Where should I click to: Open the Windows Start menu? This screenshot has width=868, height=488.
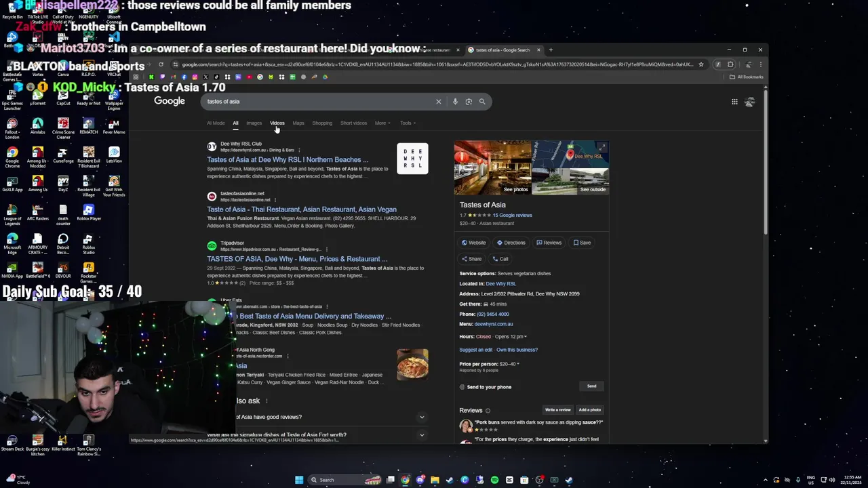[298, 480]
